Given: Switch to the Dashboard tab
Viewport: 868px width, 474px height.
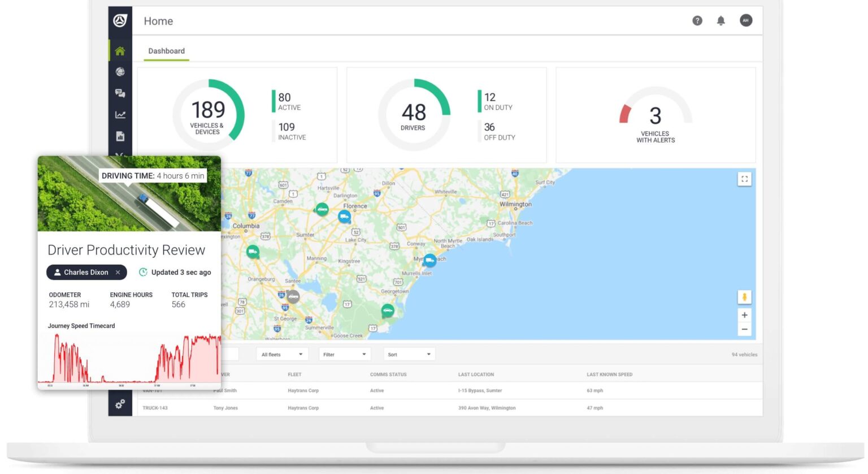Looking at the screenshot, I should point(166,50).
